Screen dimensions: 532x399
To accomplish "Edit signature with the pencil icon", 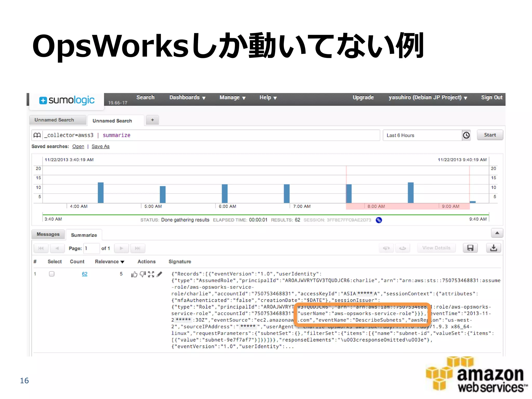I will click(x=159, y=274).
